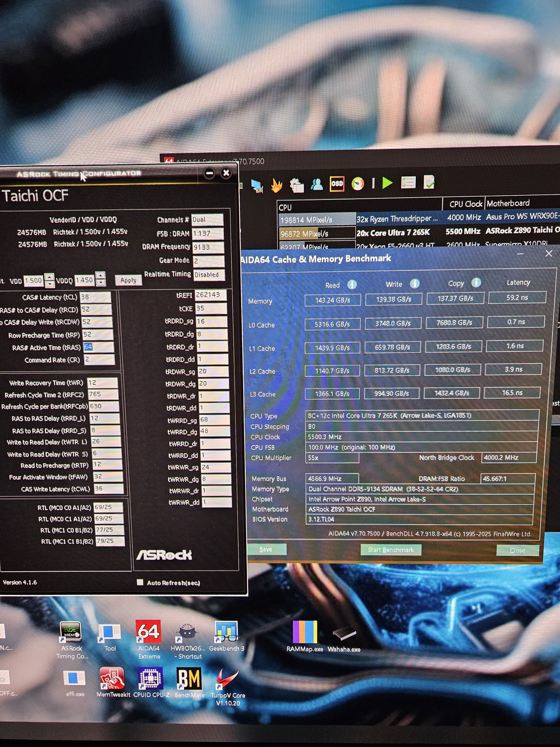This screenshot has width=560, height=747.
Task: Click the green Start play arrow icon
Action: [x=387, y=183]
